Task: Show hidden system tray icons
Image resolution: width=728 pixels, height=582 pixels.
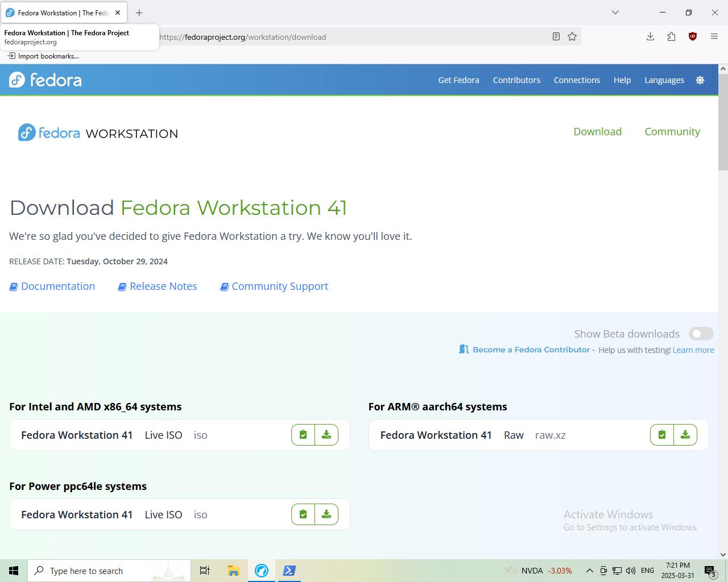Action: coord(589,571)
